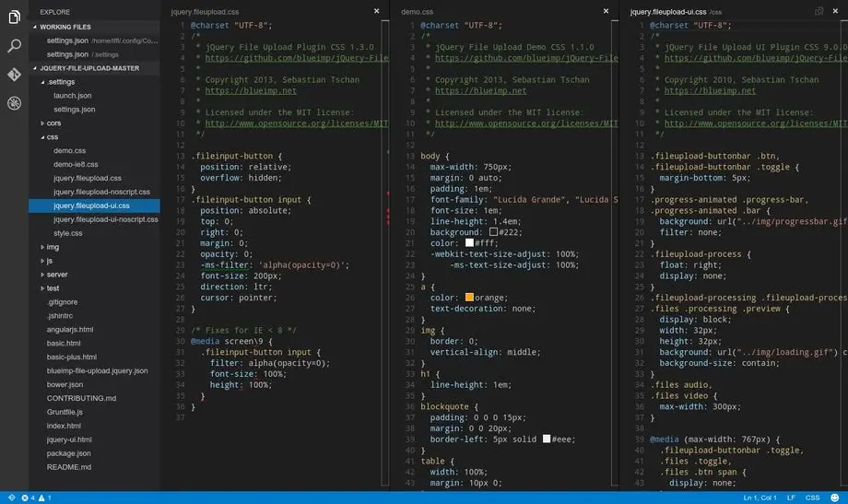Image resolution: width=848 pixels, height=504 pixels.
Task: Focus the jquery.fileupload-ui.css editor title
Action: pyautogui.click(x=668, y=12)
